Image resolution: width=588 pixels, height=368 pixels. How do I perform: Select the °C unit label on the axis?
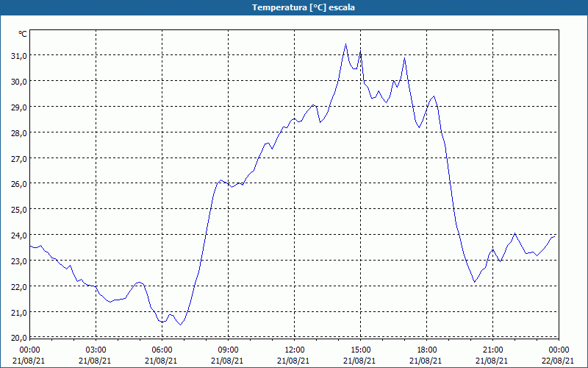[23, 34]
